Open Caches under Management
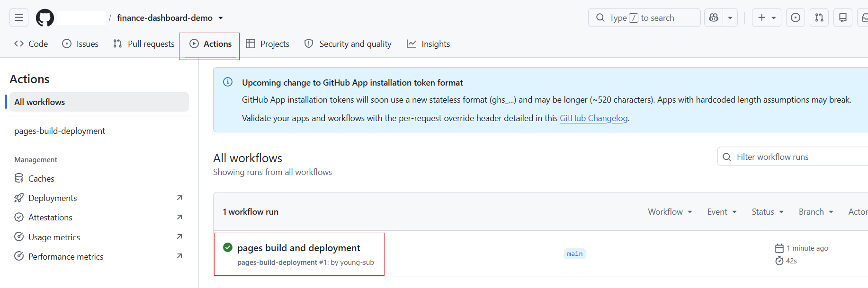The width and height of the screenshot is (868, 288). click(99, 178)
